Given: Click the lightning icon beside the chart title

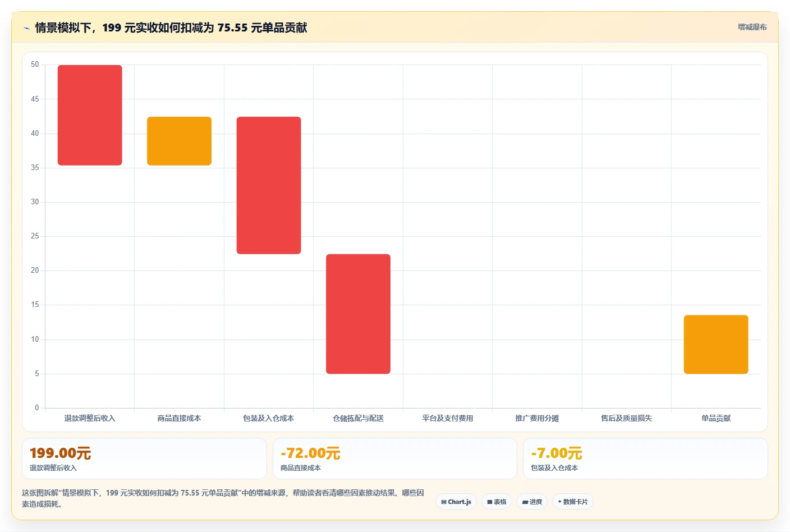Looking at the screenshot, I should 26,28.
